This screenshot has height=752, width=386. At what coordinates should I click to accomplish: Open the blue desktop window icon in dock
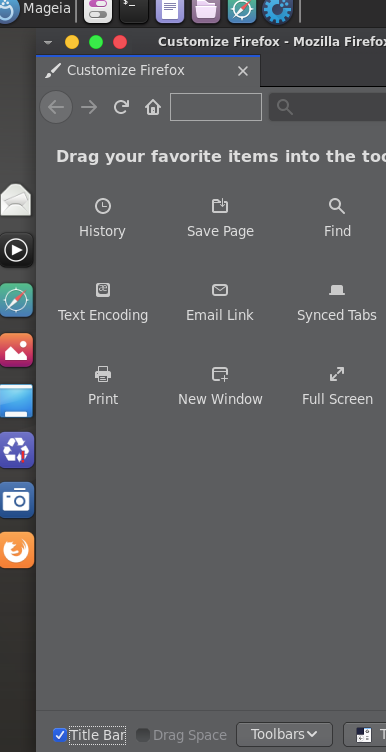[x=16, y=400]
